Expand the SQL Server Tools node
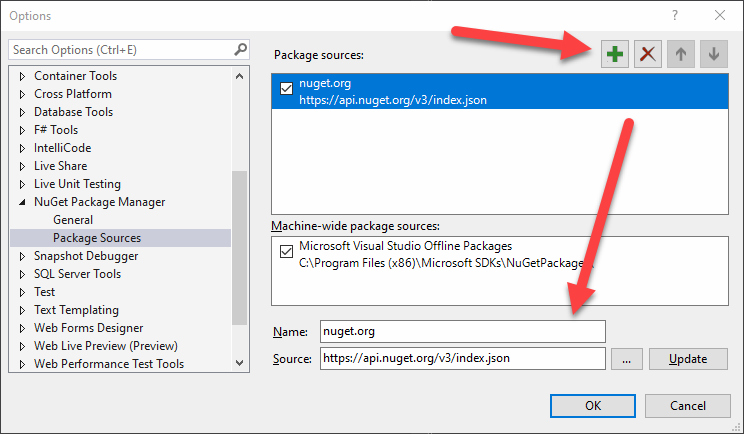 point(24,274)
